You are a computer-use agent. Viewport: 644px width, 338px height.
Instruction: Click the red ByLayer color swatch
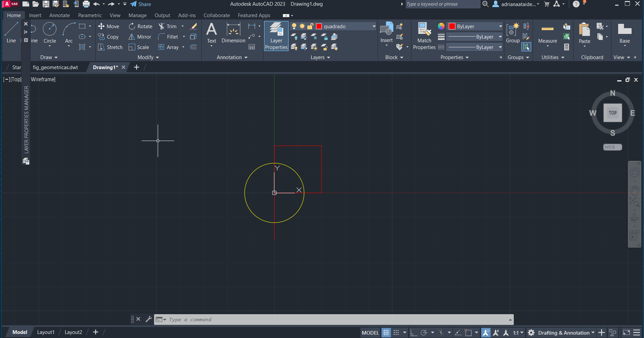tap(452, 27)
